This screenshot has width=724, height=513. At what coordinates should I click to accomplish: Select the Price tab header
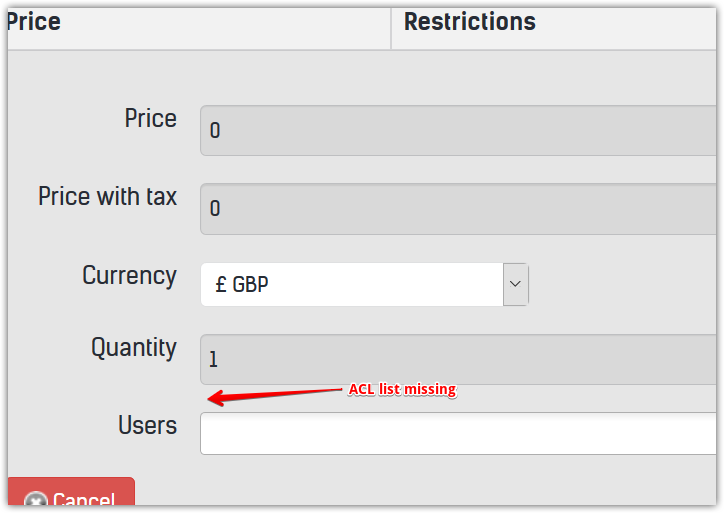tap(34, 22)
